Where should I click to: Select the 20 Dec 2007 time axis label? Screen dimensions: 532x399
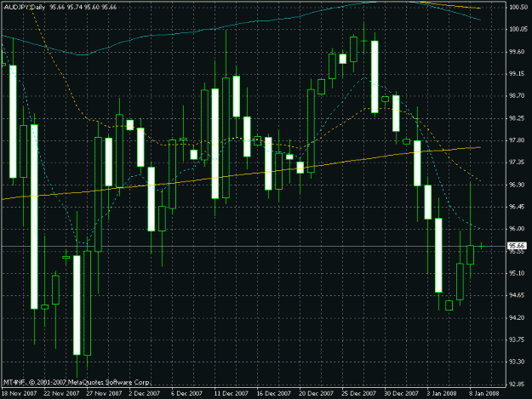tap(316, 393)
